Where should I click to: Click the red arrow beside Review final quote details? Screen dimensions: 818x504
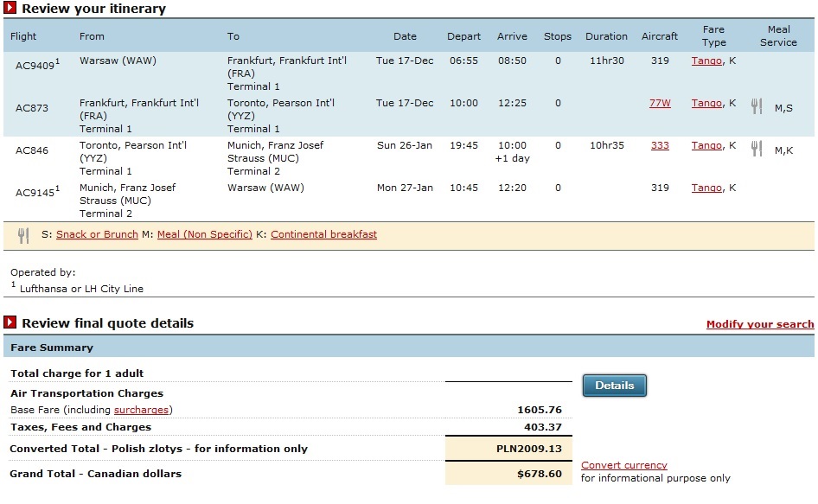[10, 322]
